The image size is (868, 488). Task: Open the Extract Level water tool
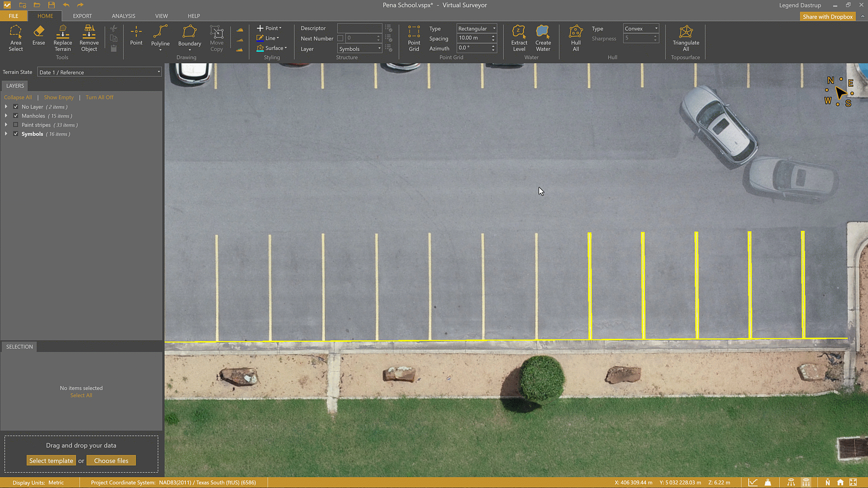coord(519,38)
